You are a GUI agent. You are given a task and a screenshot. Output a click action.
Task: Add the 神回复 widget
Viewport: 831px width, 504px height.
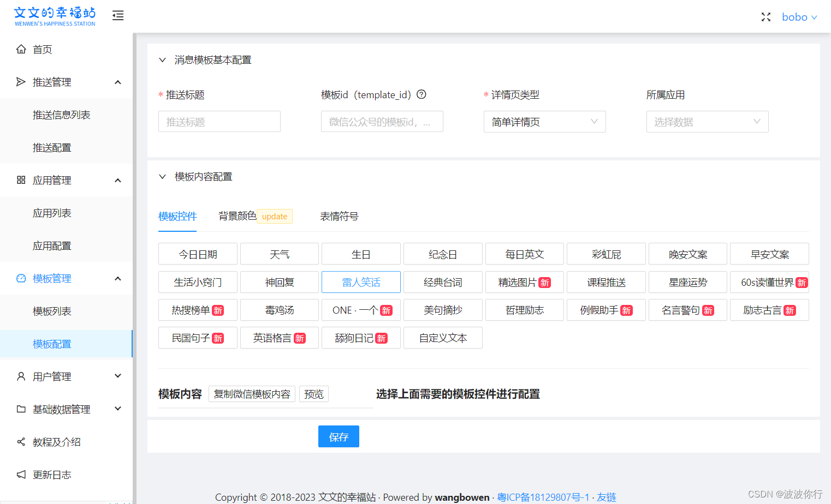click(280, 282)
